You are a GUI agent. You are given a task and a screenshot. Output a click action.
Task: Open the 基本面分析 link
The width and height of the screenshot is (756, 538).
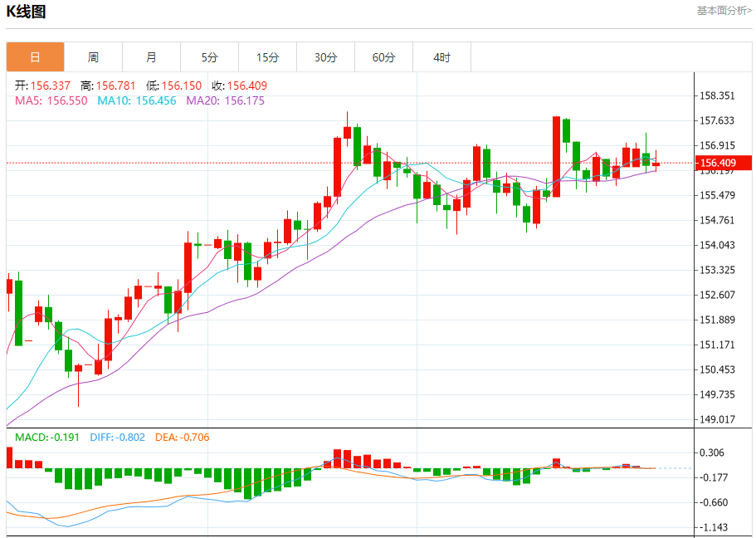pyautogui.click(x=724, y=10)
